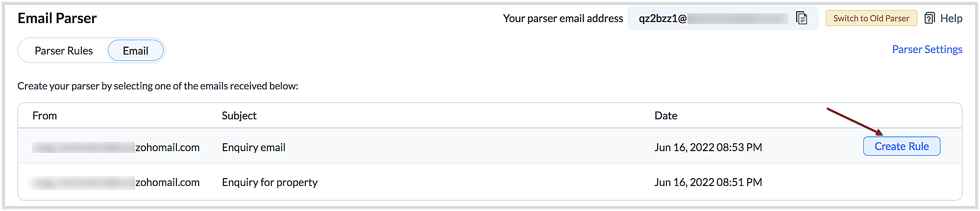Click the 08:51 PM date entry
Screen dimensions: 980x211
(x=708, y=182)
